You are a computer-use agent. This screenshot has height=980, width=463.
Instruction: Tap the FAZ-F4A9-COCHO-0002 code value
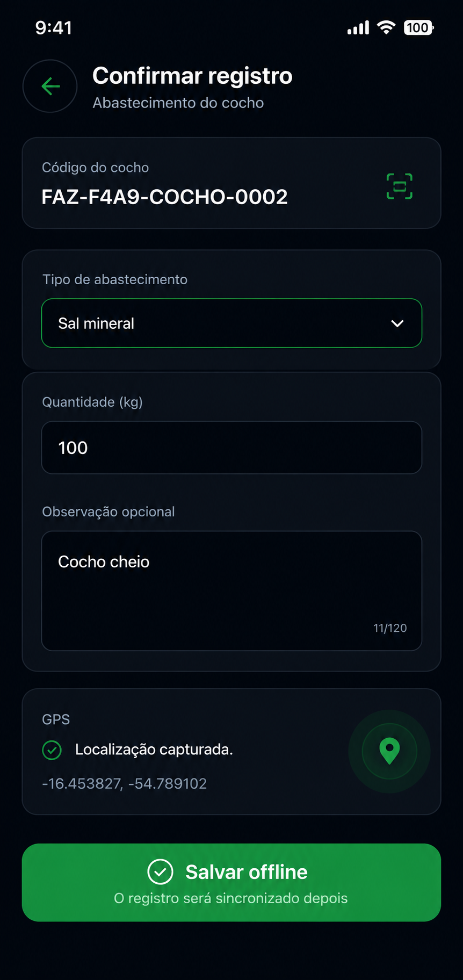tap(165, 197)
